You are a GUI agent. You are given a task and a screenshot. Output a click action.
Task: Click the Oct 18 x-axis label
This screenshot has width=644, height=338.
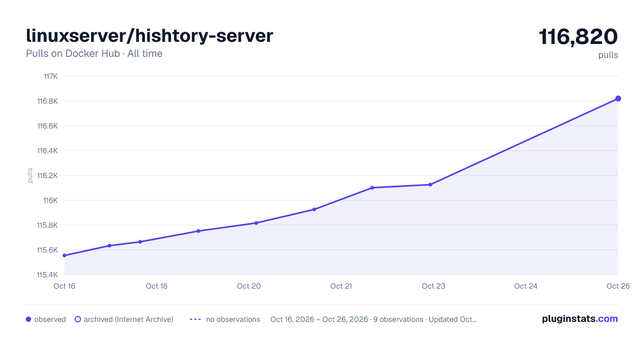pyautogui.click(x=157, y=286)
